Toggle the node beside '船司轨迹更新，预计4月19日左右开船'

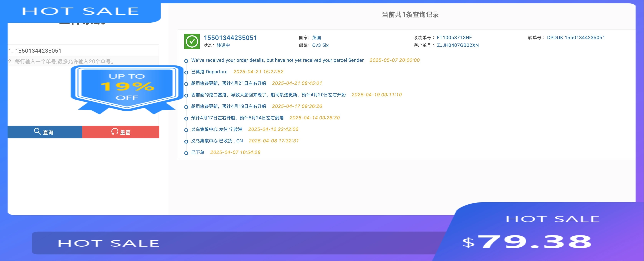pos(186,107)
